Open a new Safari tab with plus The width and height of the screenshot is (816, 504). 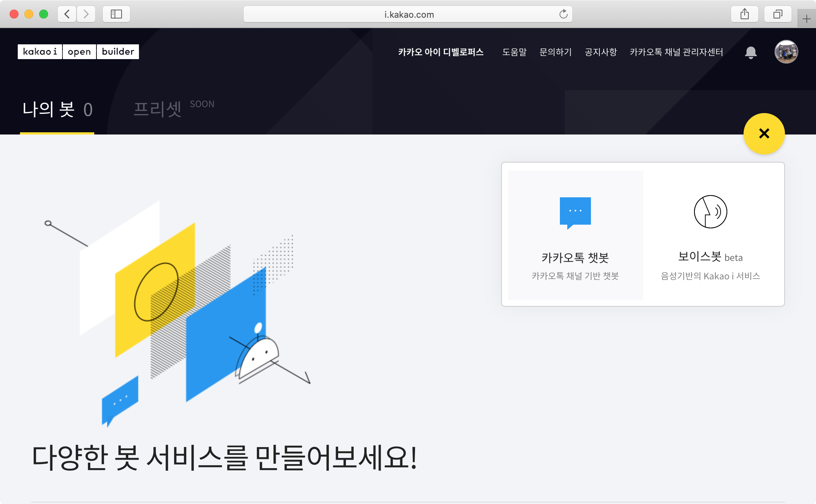pyautogui.click(x=806, y=19)
